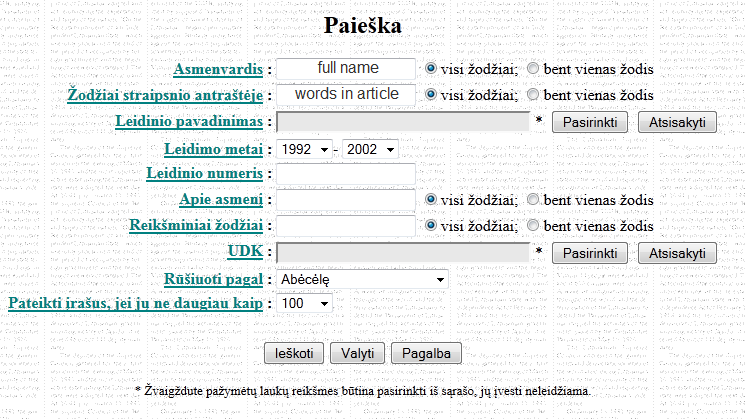Image resolution: width=745 pixels, height=419 pixels.
Task: Click the grey Leidinio pavadinimas field
Action: point(403,122)
